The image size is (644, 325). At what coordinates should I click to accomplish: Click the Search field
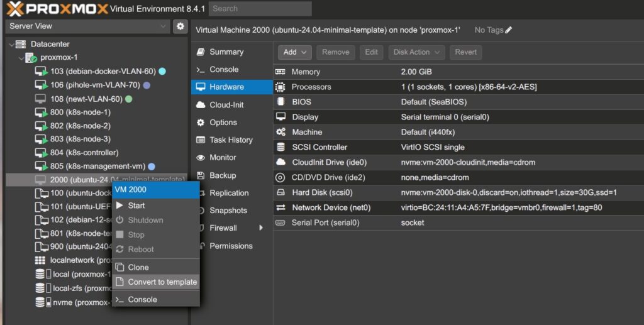click(x=260, y=9)
